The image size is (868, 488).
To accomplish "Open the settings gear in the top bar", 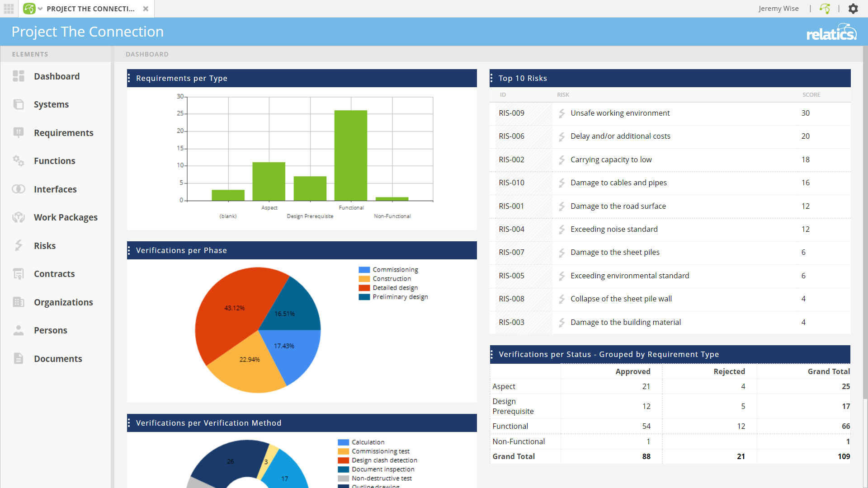I will tap(854, 9).
